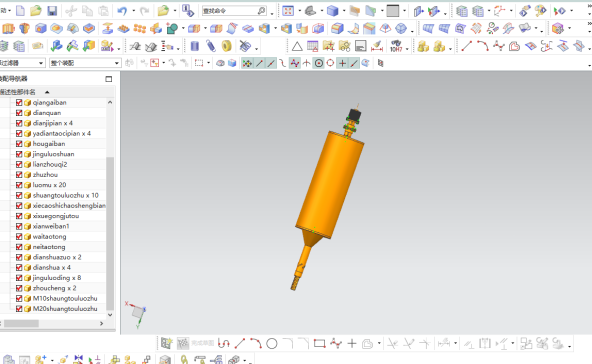The height and width of the screenshot is (364, 592).
Task: Select the shaded cube rendering icon
Action: 332,11
